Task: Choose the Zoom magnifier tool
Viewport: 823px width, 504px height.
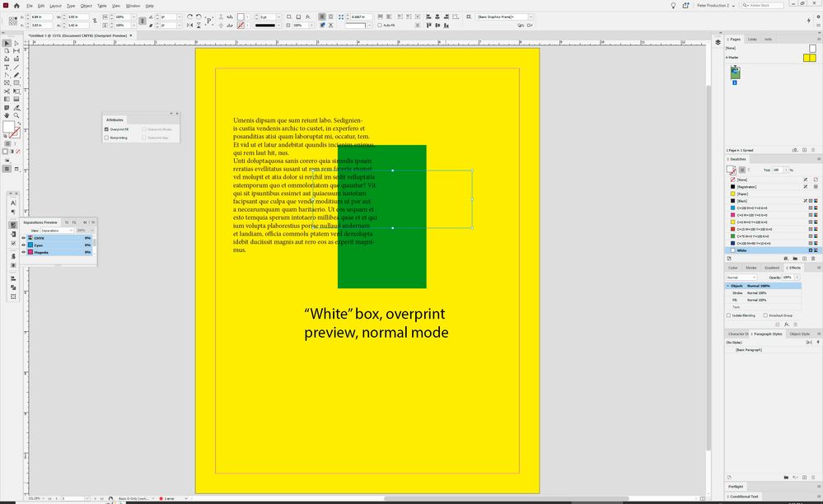Action: [x=16, y=114]
